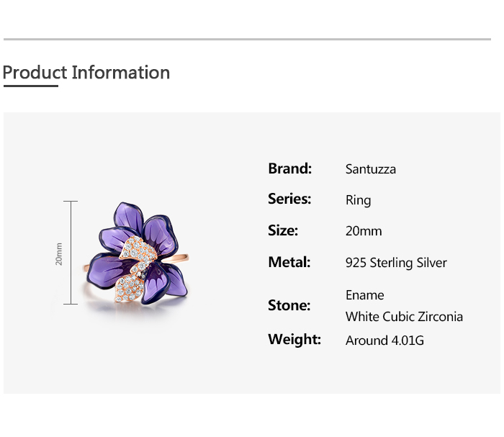Image resolution: width=504 pixels, height=437 pixels.
Task: Click the Brand: label
Action: coord(289,168)
